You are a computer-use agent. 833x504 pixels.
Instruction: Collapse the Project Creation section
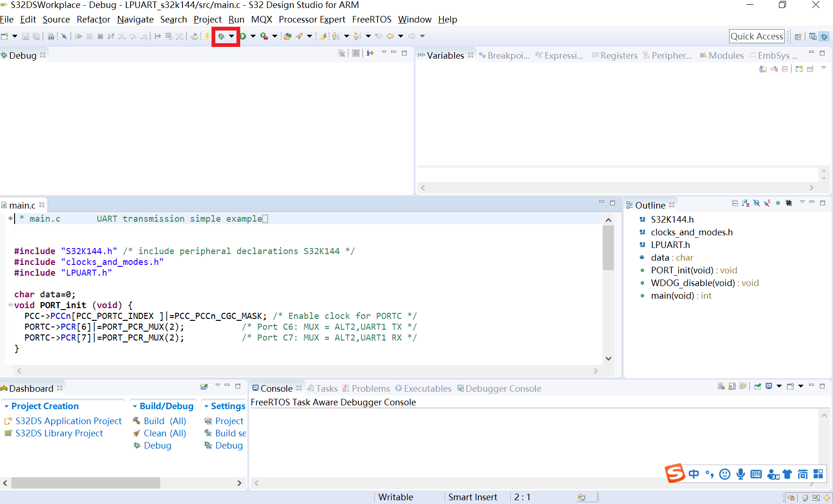[x=7, y=406]
